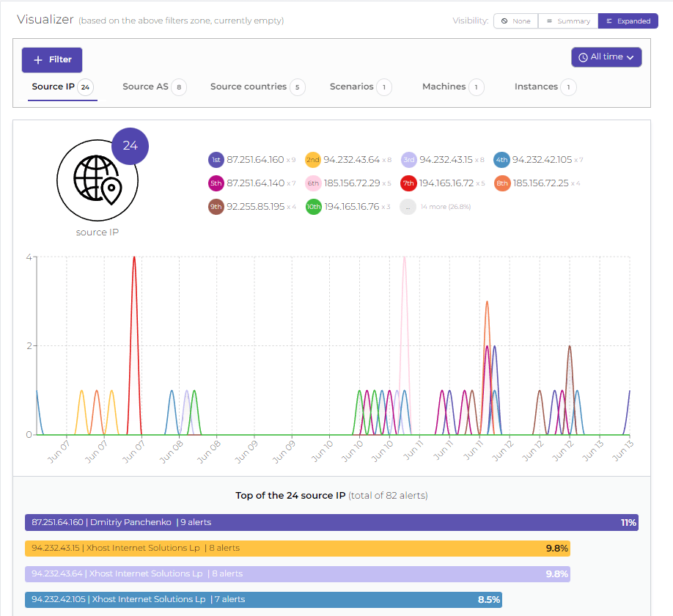Click the Jun 11 pink spike on chart
673x616 pixels.
coord(404,279)
